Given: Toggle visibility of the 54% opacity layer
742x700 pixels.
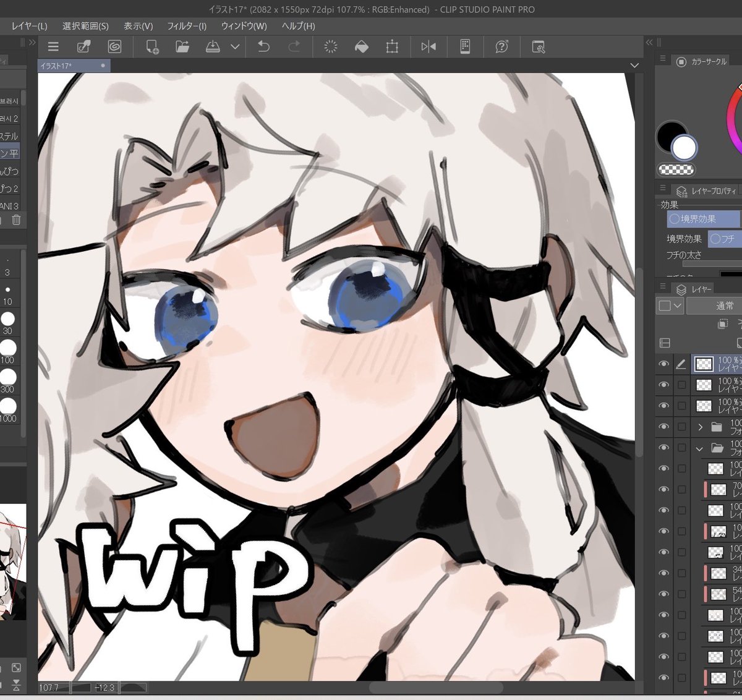Looking at the screenshot, I should [664, 594].
